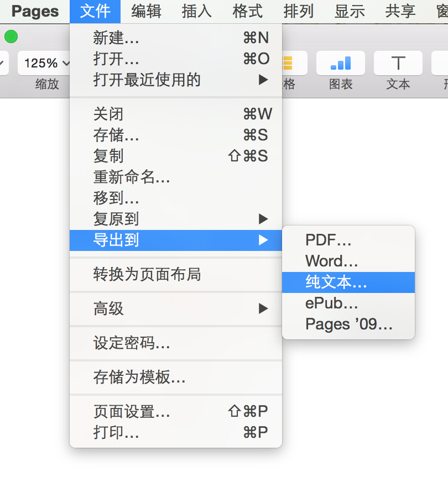
Task: Click the text (文本) toolbar icon
Action: coord(398,63)
